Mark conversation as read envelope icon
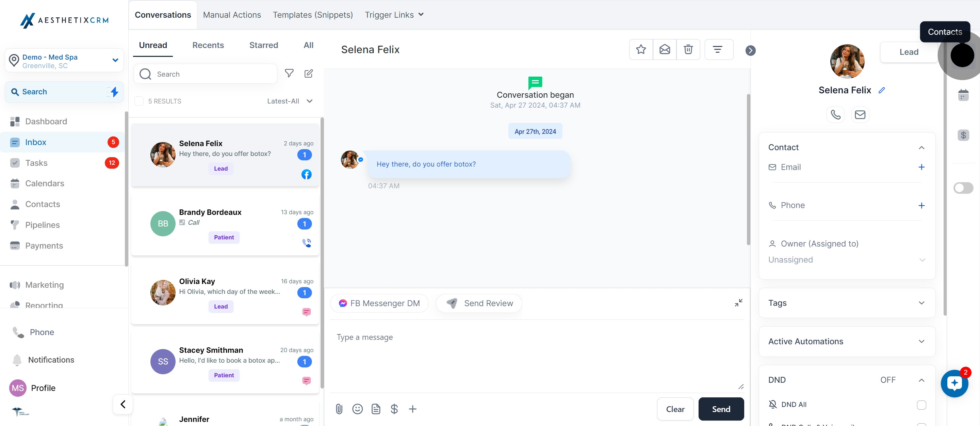This screenshot has width=980, height=426. tap(664, 49)
